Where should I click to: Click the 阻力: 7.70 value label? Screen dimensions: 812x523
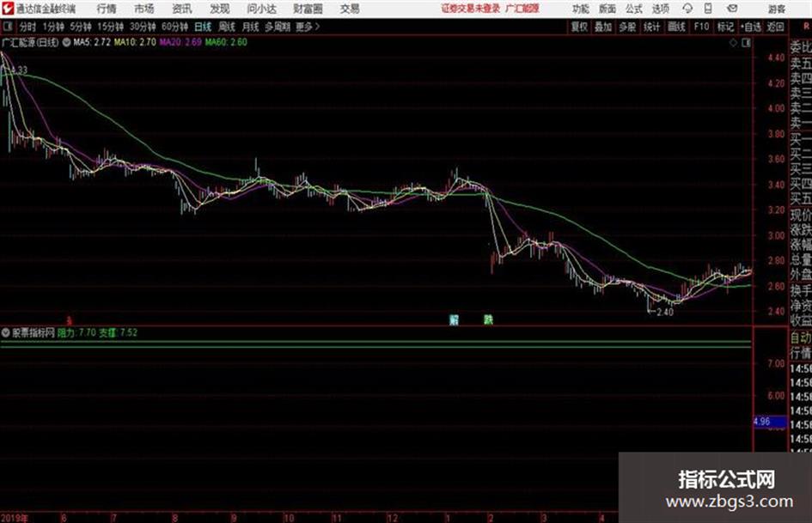(x=76, y=333)
